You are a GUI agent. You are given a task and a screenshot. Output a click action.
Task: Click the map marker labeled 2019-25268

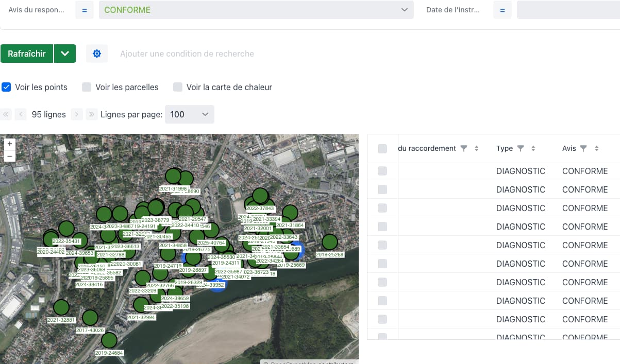click(x=329, y=242)
